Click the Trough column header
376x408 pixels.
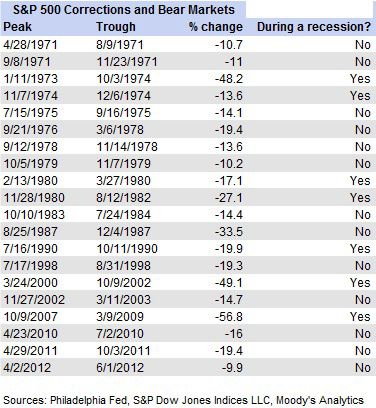116,27
